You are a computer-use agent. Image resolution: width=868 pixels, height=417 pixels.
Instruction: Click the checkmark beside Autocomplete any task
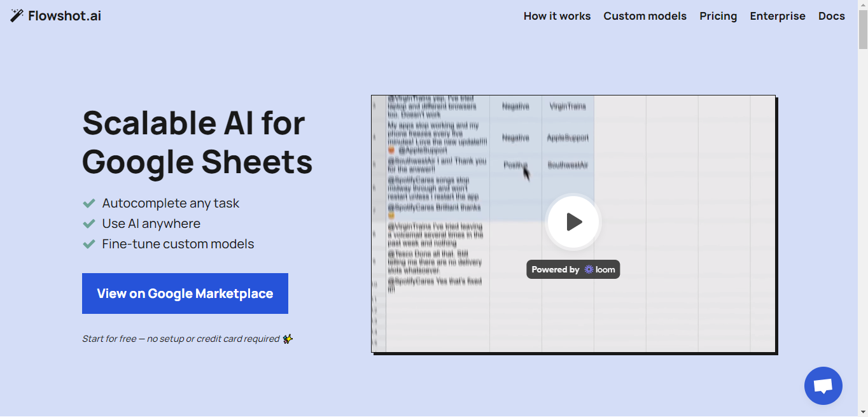point(89,204)
